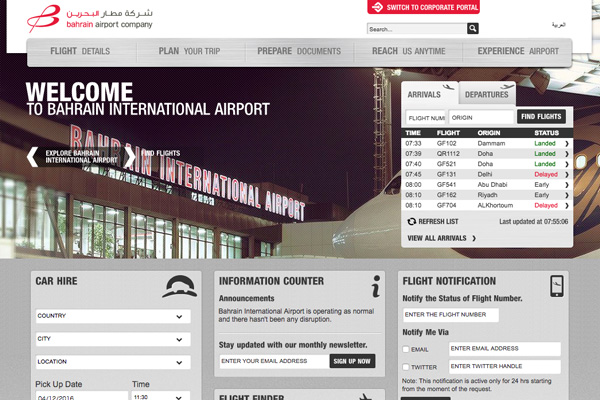Image resolution: width=600 pixels, height=400 pixels.
Task: Click the 'ALKhortoum' origin cell
Action: [x=495, y=205]
